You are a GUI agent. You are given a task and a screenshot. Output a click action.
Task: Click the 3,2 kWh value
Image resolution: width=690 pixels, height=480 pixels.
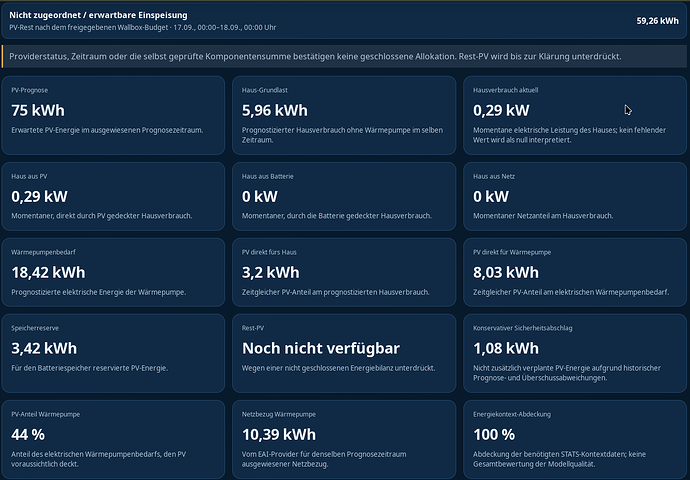(x=271, y=272)
